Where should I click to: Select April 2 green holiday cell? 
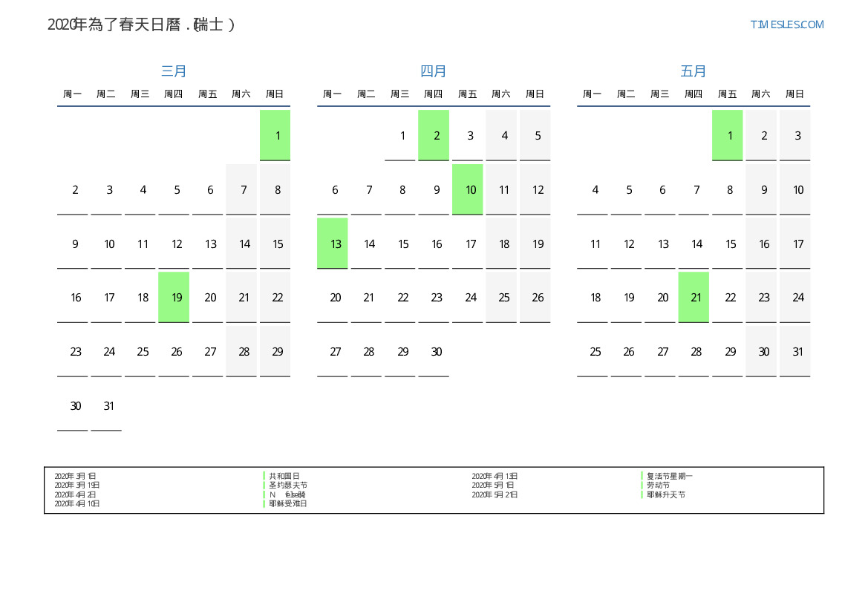[434, 135]
